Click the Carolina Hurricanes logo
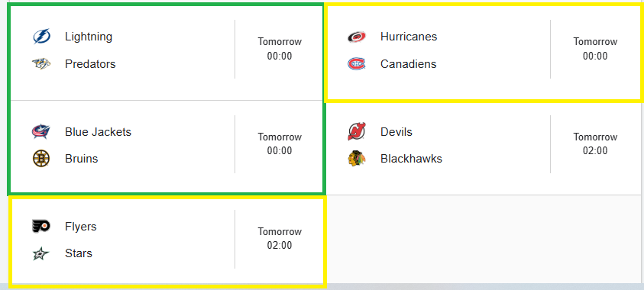 357,37
